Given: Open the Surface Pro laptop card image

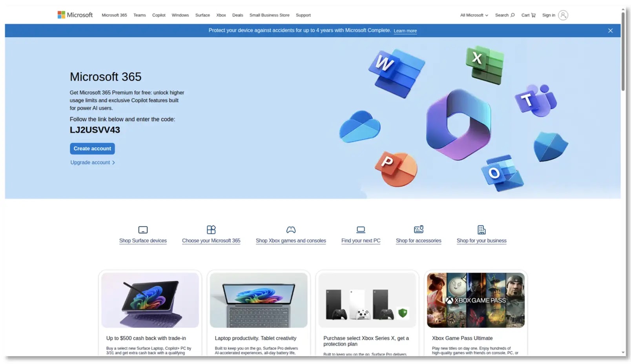Looking at the screenshot, I should click(x=259, y=300).
